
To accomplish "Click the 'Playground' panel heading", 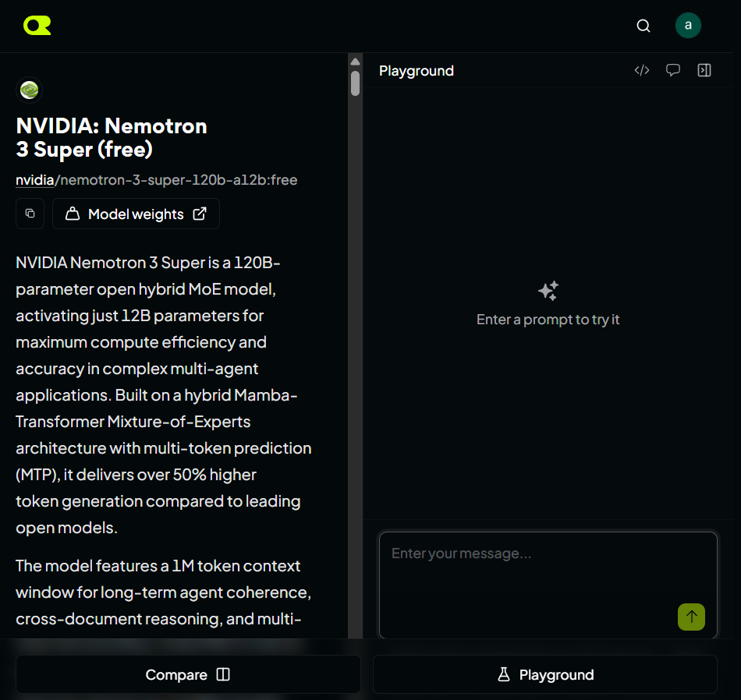I will click(x=417, y=71).
